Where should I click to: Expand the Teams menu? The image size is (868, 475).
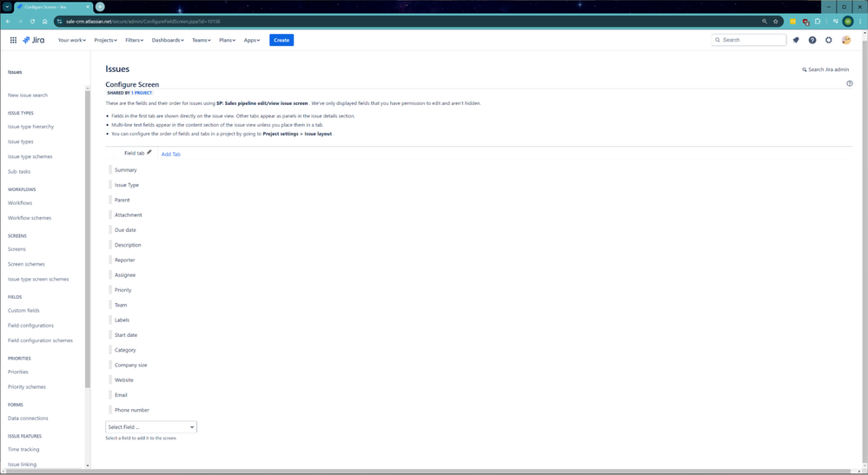[x=201, y=40]
